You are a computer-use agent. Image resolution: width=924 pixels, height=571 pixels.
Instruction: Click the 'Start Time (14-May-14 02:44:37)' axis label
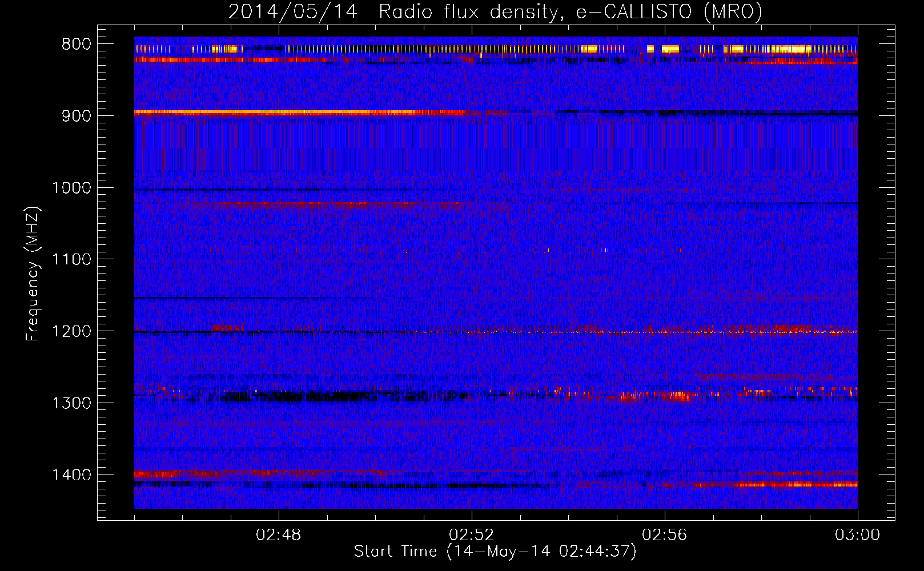(495, 552)
